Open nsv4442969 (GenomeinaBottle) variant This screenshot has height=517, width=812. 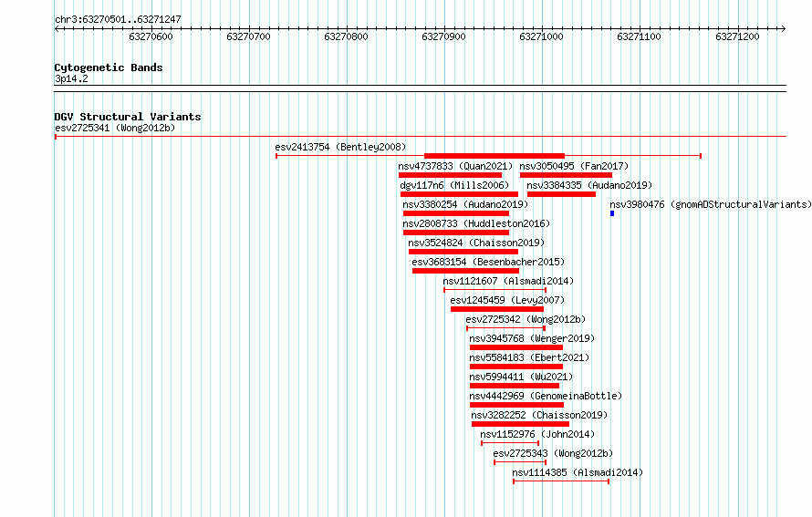coord(546,396)
